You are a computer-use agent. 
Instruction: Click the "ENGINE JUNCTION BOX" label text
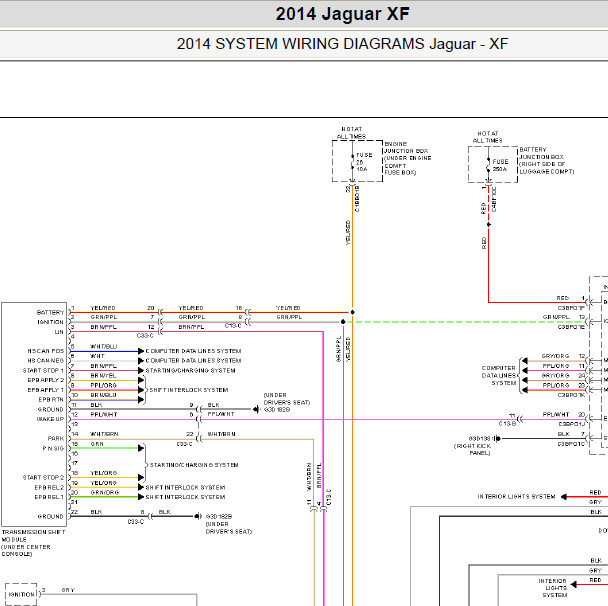point(406,147)
